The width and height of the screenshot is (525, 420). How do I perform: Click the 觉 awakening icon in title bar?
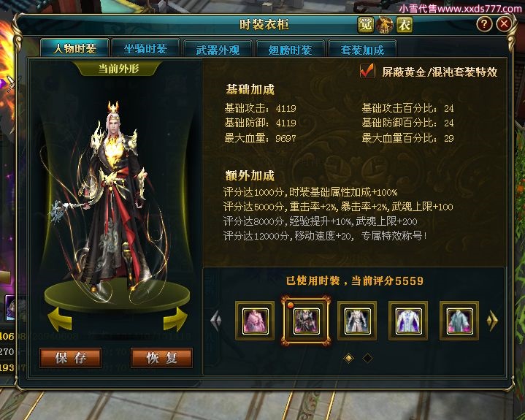365,24
